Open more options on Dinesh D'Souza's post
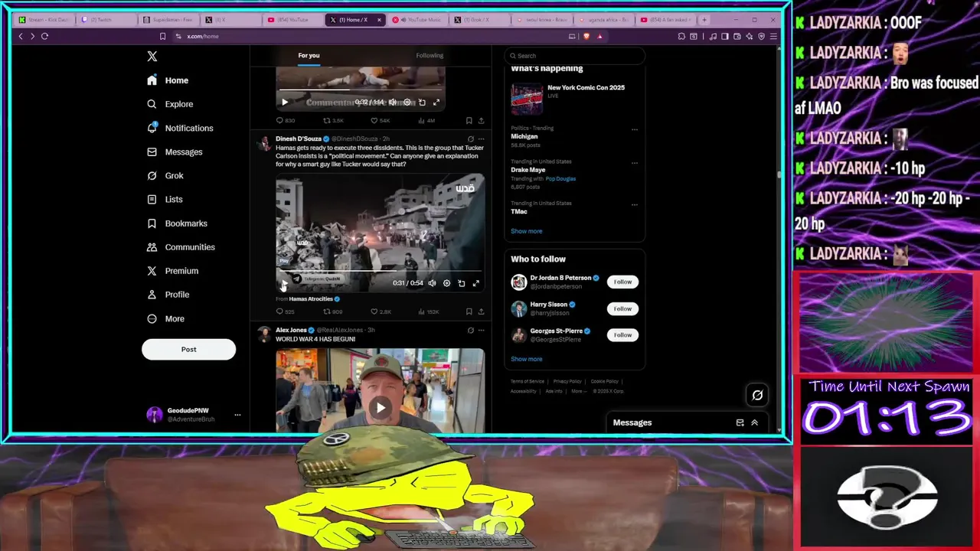980x551 pixels. click(481, 139)
